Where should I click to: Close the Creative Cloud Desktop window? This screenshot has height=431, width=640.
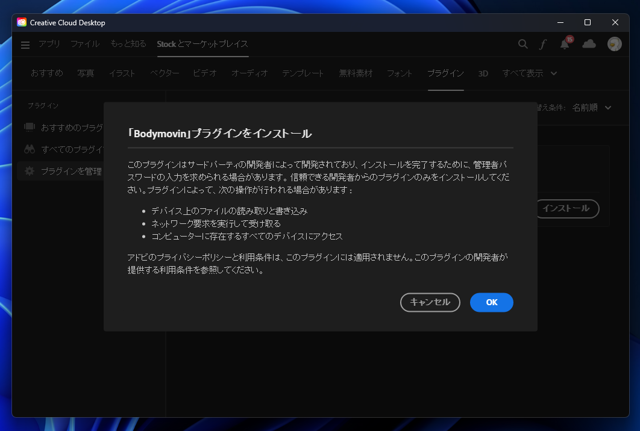(615, 22)
